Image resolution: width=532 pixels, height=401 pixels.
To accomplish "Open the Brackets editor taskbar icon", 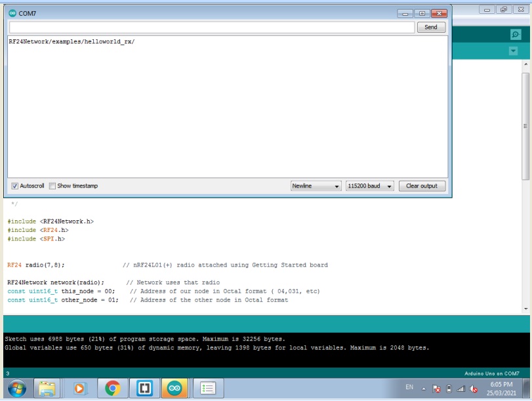I will pyautogui.click(x=144, y=389).
